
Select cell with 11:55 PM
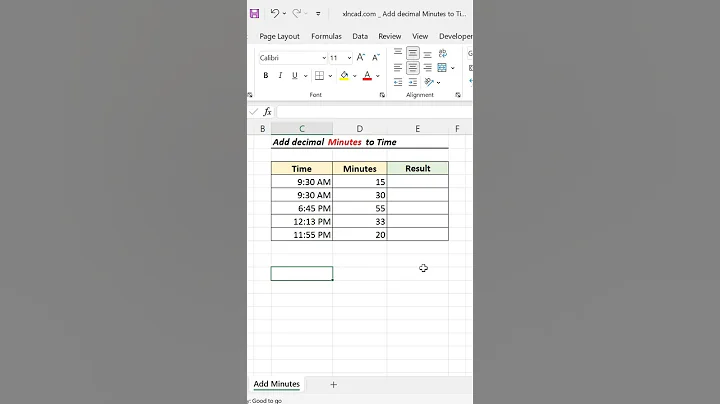pyautogui.click(x=302, y=235)
